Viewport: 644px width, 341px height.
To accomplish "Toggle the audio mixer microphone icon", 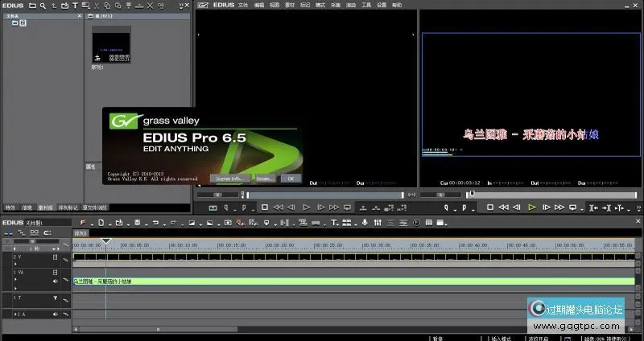I will pyautogui.click(x=365, y=222).
